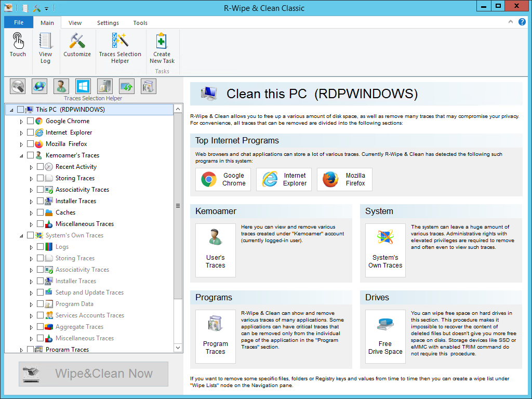Screen dimensions: 532x399
Task: Expand the Internet Explorer tree node
Action: pyautogui.click(x=21, y=132)
